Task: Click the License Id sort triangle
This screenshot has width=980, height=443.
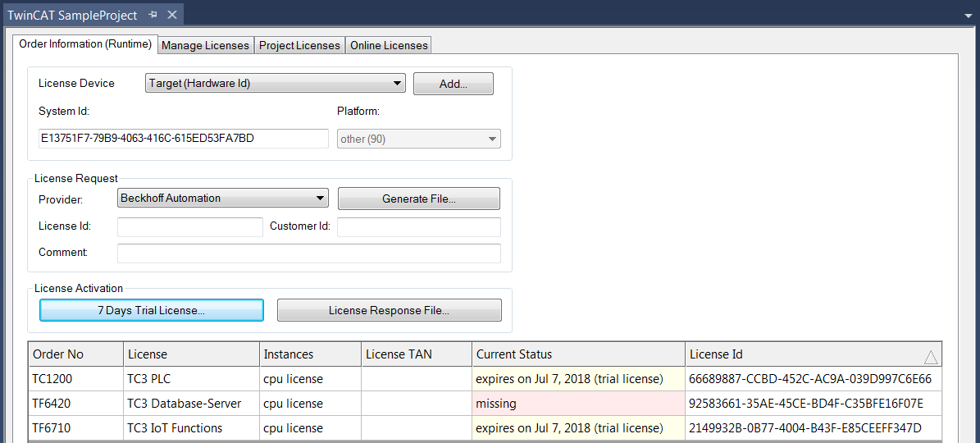Action: click(931, 356)
